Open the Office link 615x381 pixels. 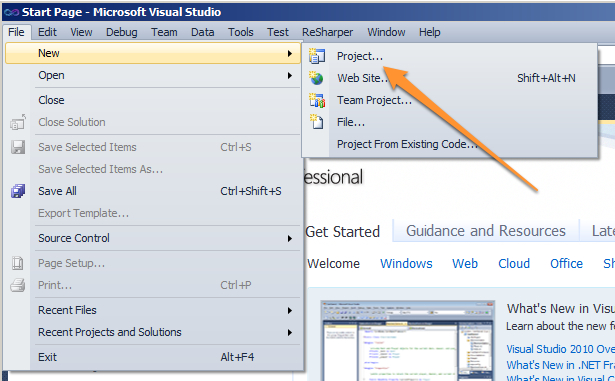[x=566, y=263]
